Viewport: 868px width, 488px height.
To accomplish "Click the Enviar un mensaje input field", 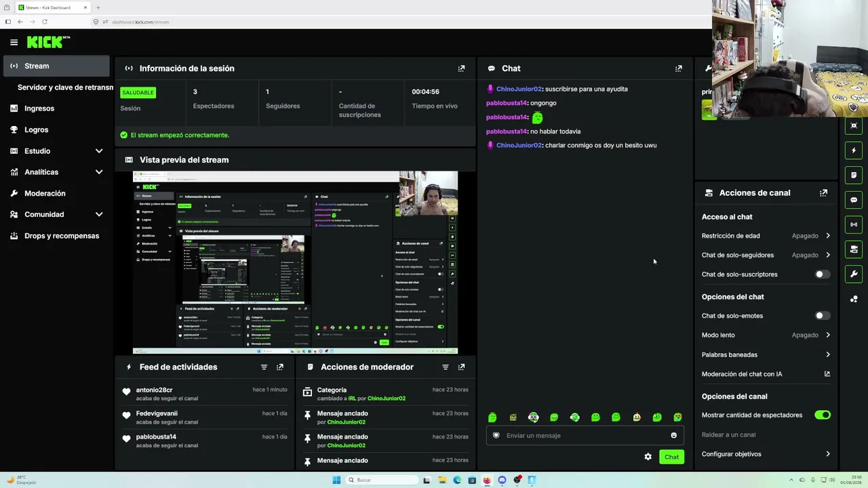I will coord(585,435).
